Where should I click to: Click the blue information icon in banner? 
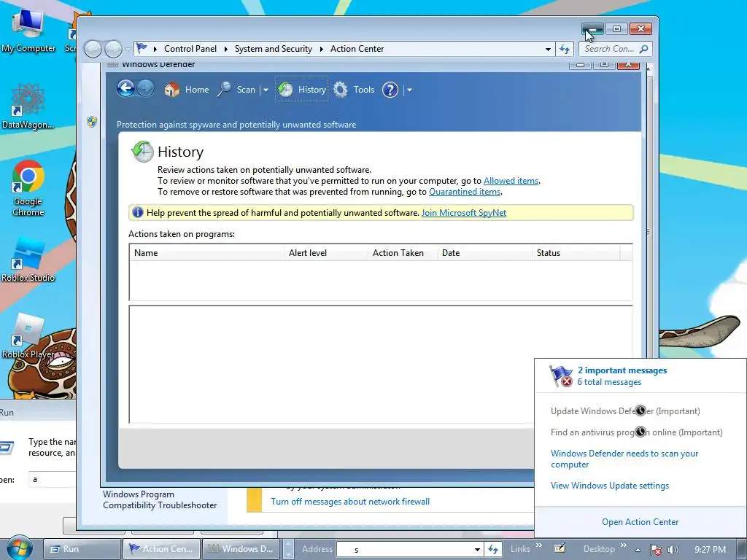click(137, 212)
